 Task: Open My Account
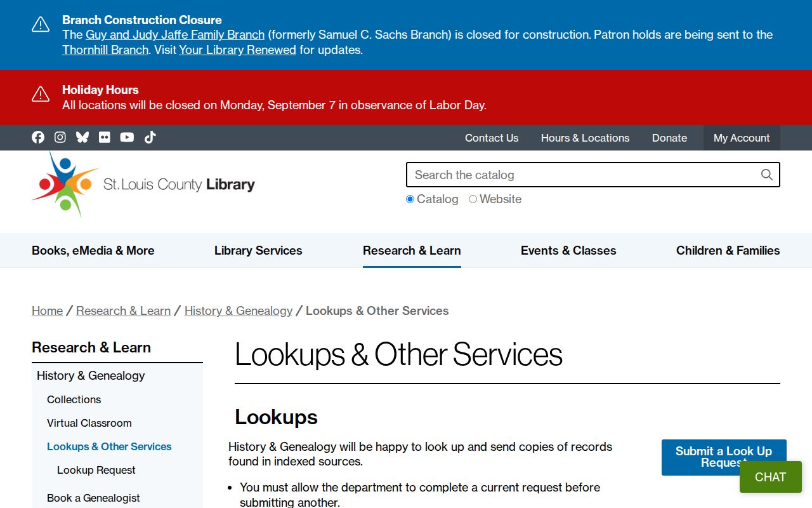point(742,138)
